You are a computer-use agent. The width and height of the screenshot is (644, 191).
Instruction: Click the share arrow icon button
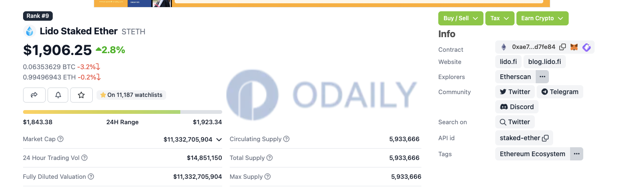[34, 95]
